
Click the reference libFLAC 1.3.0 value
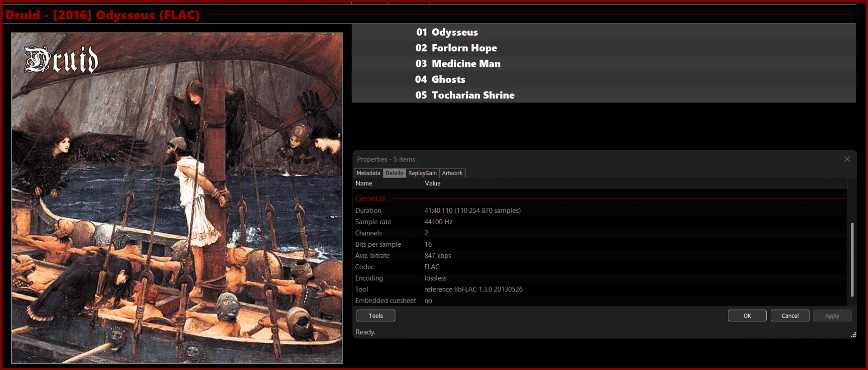click(473, 290)
